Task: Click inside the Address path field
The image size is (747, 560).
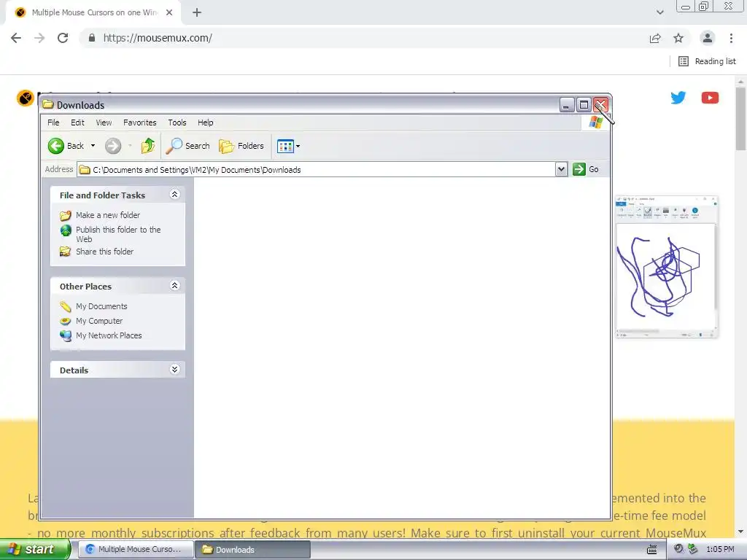Action: coord(317,169)
